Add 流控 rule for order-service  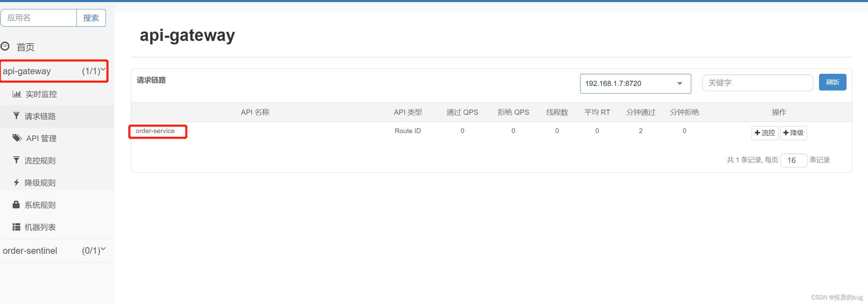tap(765, 133)
